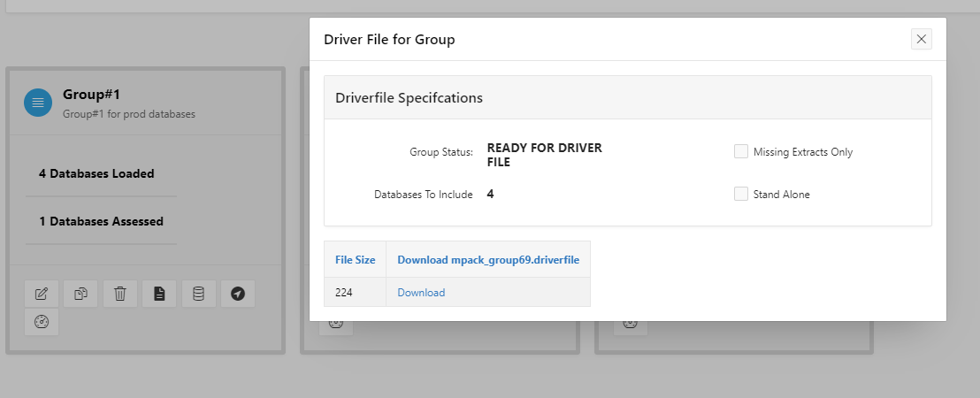The height and width of the screenshot is (398, 980).
Task: Click the Group Status label
Action: coord(441,152)
